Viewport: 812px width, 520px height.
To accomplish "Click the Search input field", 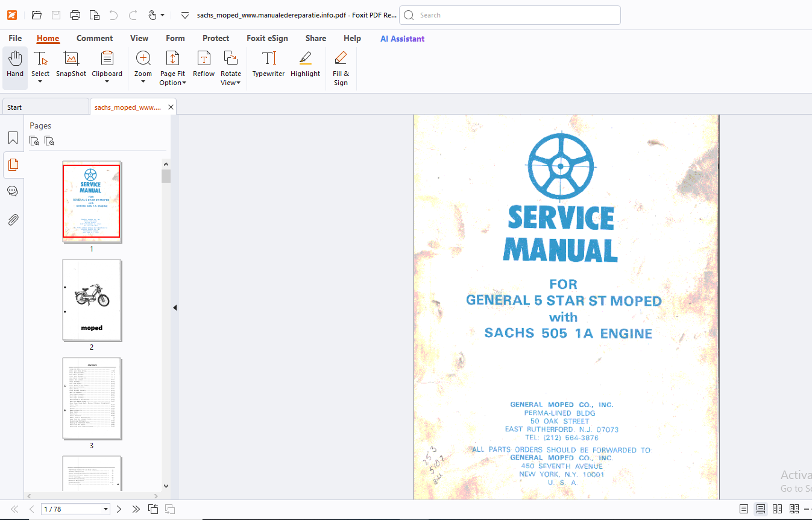I will 510,15.
